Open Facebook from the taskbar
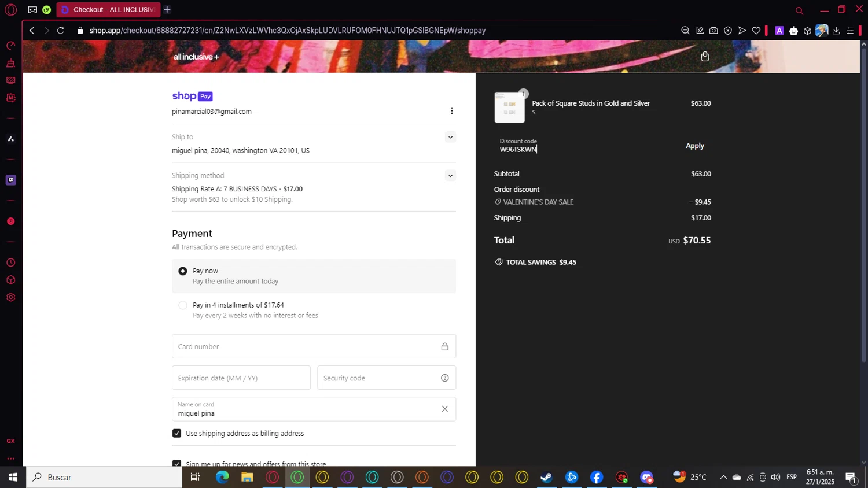This screenshot has width=868, height=488. [x=597, y=477]
